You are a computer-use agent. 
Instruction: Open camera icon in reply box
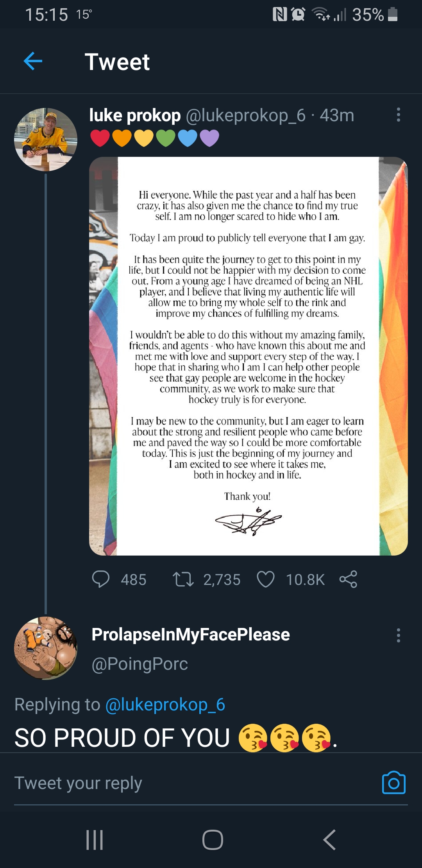(393, 783)
